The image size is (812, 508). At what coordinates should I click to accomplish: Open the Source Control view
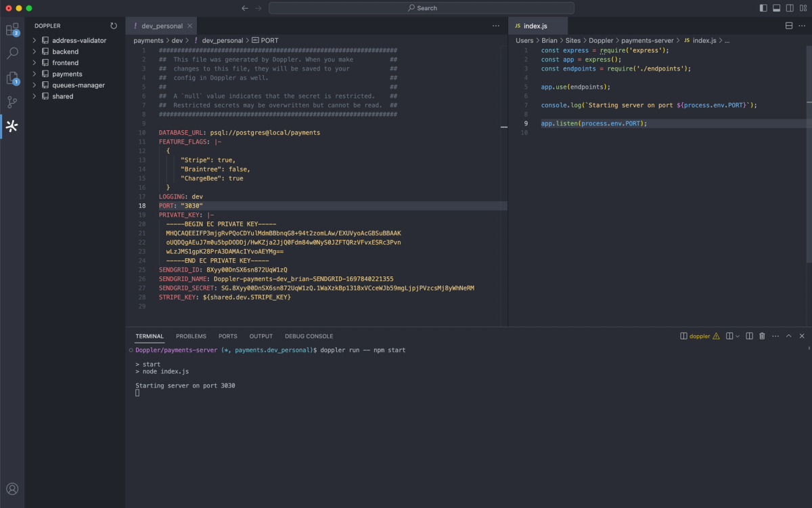12,102
